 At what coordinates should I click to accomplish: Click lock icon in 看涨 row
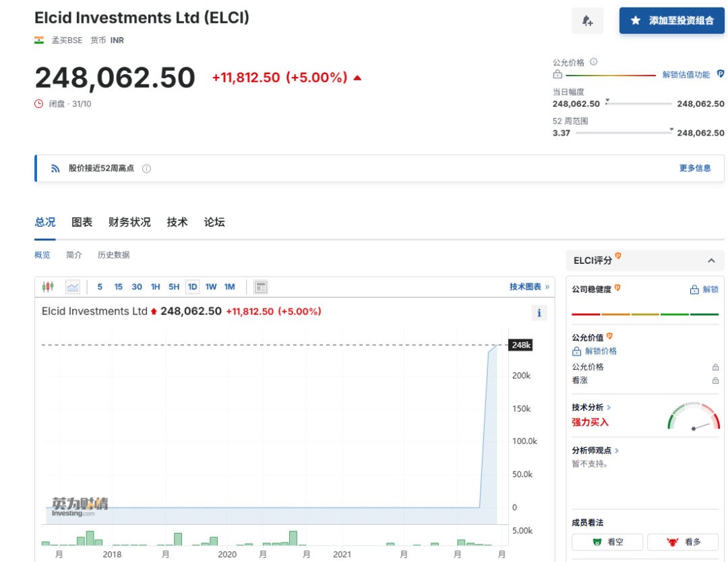click(715, 381)
